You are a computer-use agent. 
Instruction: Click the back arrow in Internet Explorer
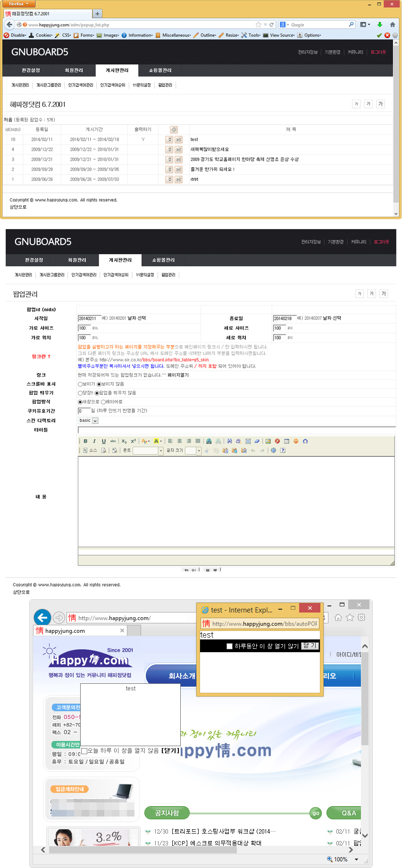[42, 617]
